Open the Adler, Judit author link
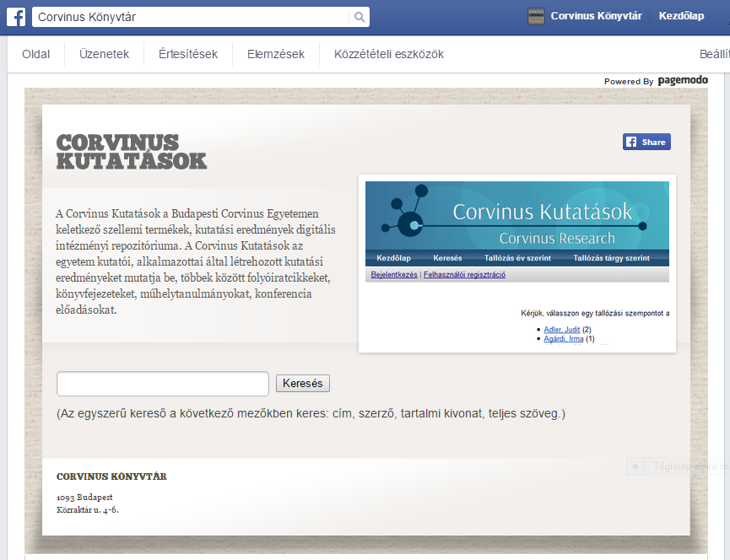This screenshot has width=730, height=560. tap(561, 329)
